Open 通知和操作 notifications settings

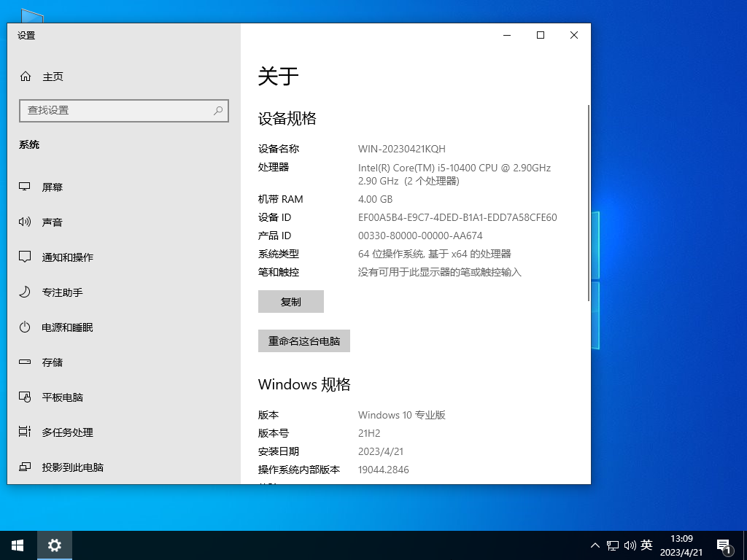pos(67,257)
